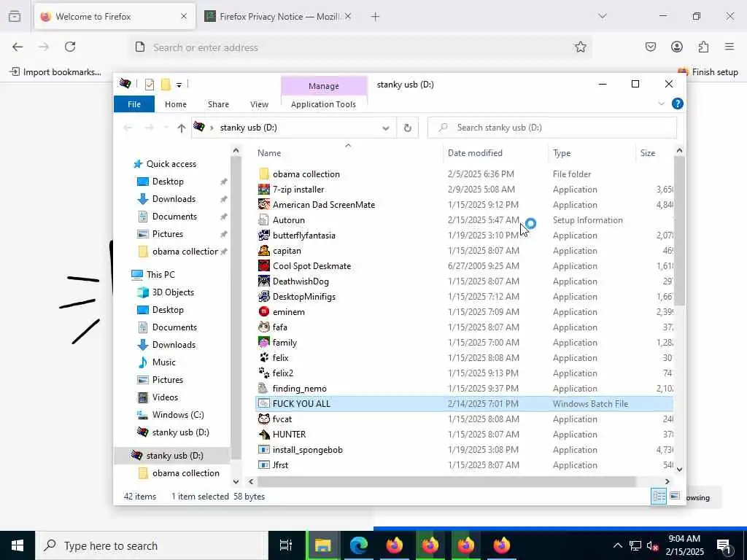The height and width of the screenshot is (560, 747).
Task: Switch to Home ribbon tab
Action: (176, 104)
